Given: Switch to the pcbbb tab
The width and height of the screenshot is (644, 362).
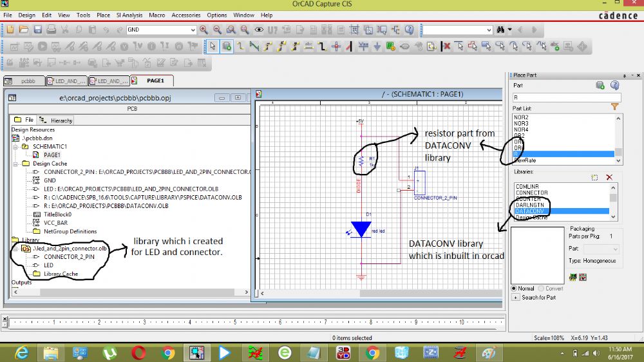Looking at the screenshot, I should [24, 81].
